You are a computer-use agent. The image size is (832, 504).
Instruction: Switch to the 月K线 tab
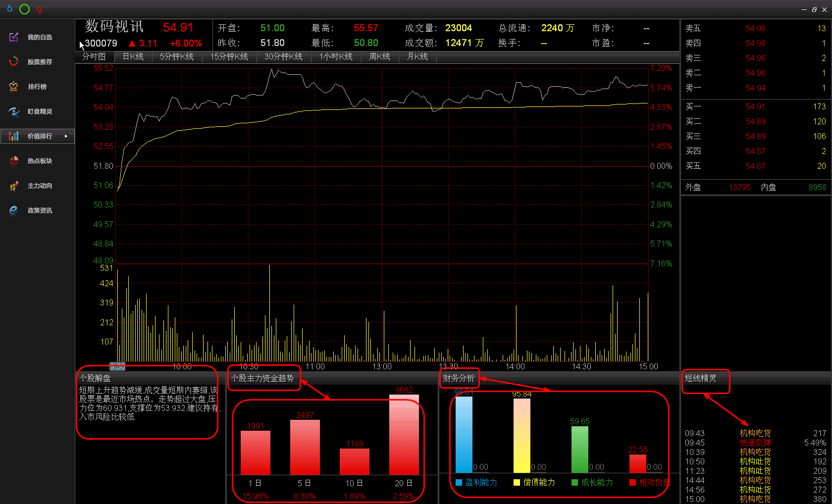click(x=417, y=56)
